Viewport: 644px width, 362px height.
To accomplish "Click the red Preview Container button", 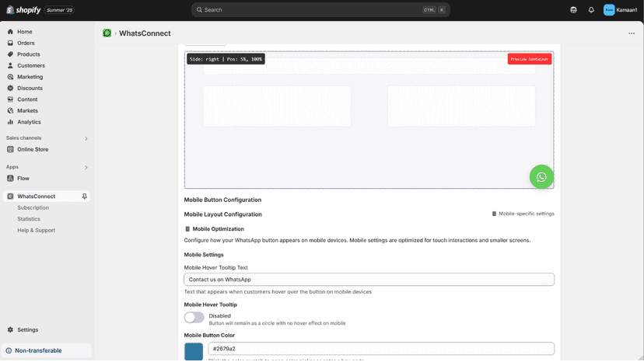I will point(530,59).
